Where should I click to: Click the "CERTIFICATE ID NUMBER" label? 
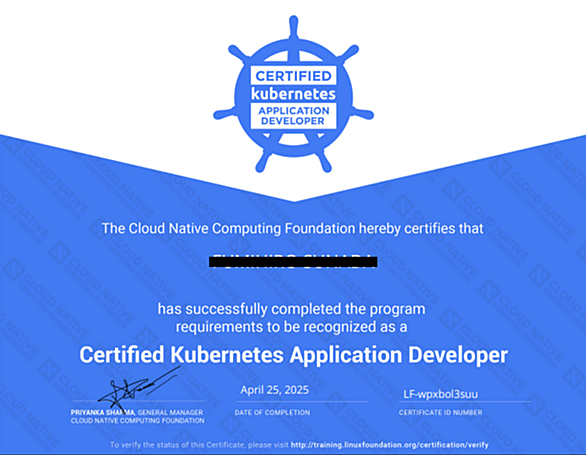click(440, 412)
